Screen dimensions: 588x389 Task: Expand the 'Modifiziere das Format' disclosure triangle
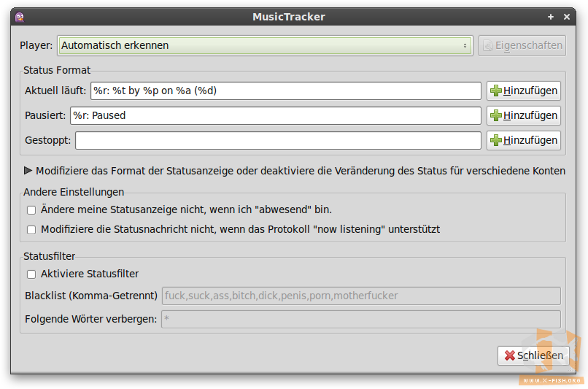(x=28, y=172)
